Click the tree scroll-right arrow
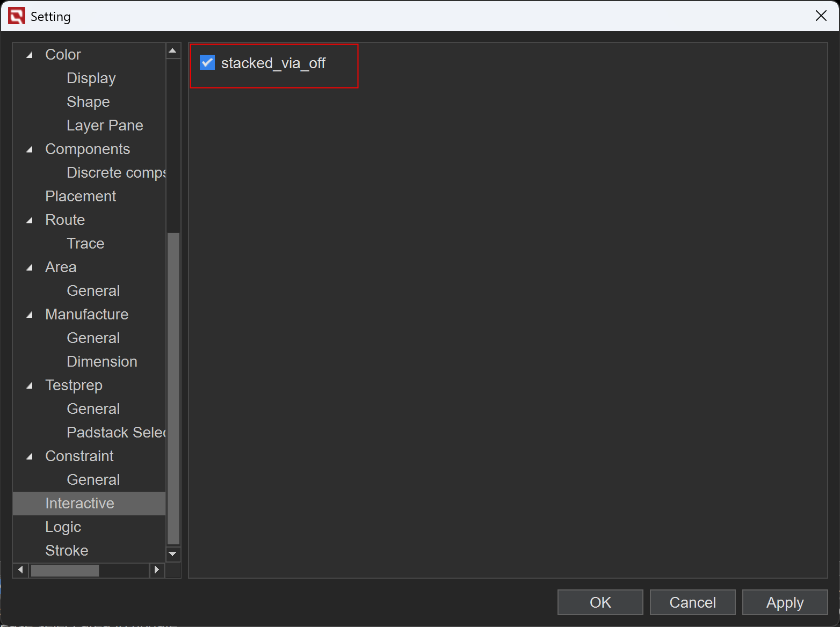Screen dimensions: 840x627 tap(156, 570)
